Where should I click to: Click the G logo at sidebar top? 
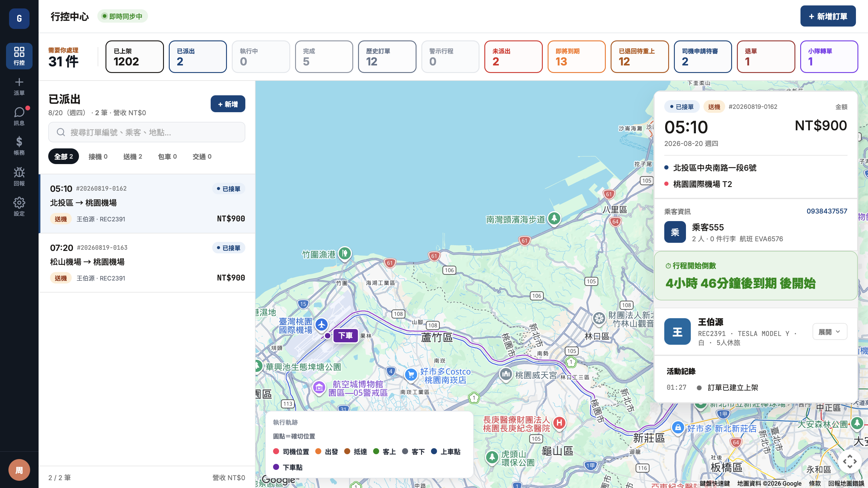[19, 18]
